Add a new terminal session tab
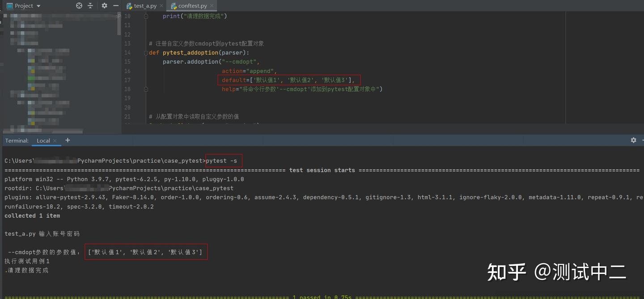The image size is (644, 299). [x=68, y=140]
